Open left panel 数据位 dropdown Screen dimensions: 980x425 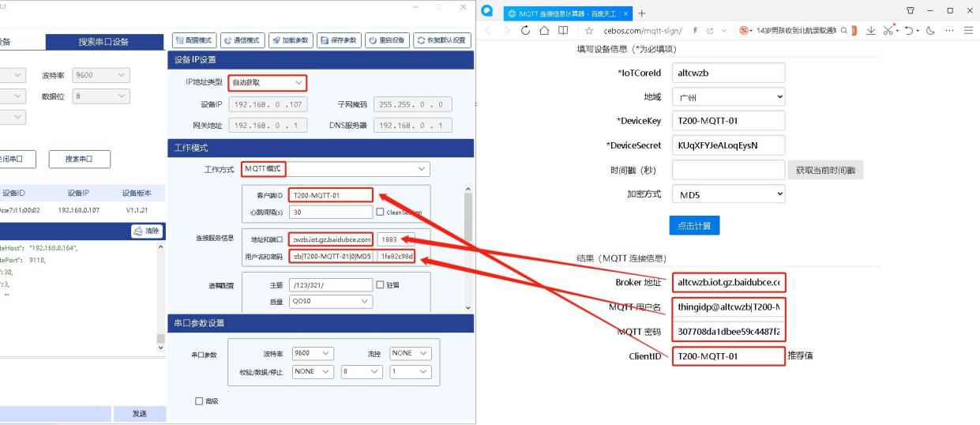tap(100, 96)
